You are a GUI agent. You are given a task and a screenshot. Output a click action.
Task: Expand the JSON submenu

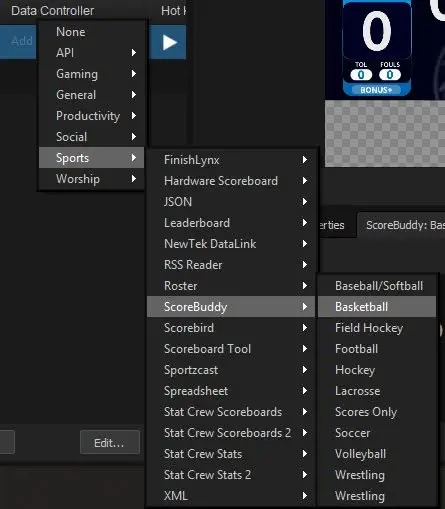click(x=231, y=202)
